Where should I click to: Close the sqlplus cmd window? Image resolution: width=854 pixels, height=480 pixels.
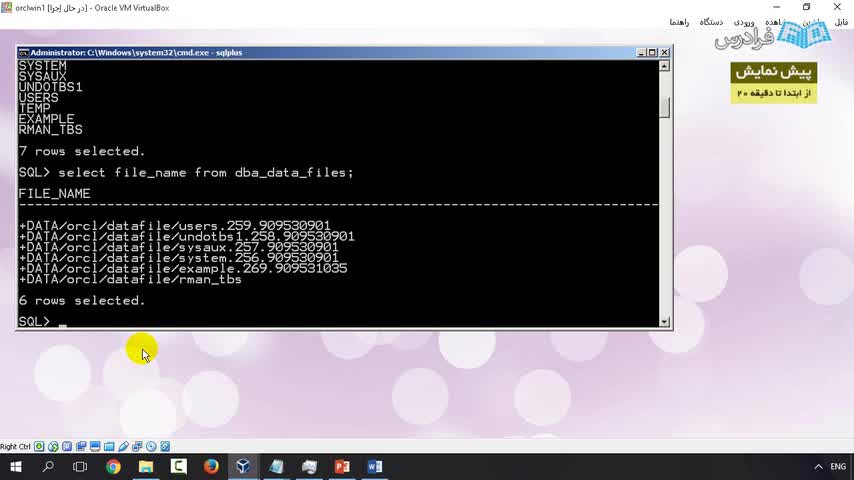[x=664, y=53]
